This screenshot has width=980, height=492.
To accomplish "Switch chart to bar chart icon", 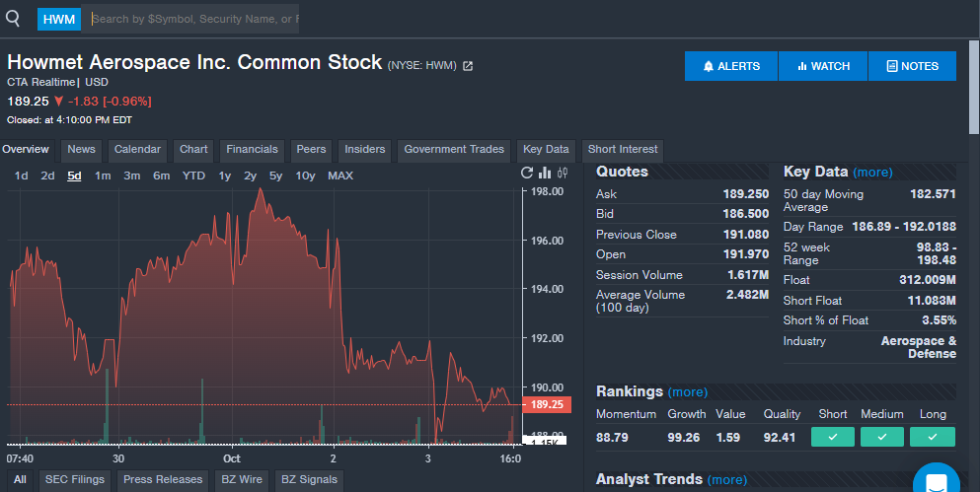I will [x=545, y=174].
